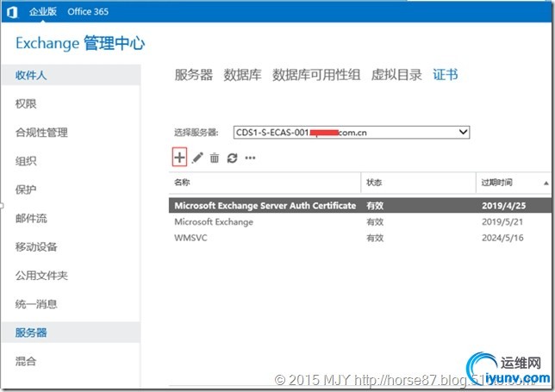Viewport: 555px width, 392px height.
Task: Refresh the certificate list
Action: pos(232,158)
